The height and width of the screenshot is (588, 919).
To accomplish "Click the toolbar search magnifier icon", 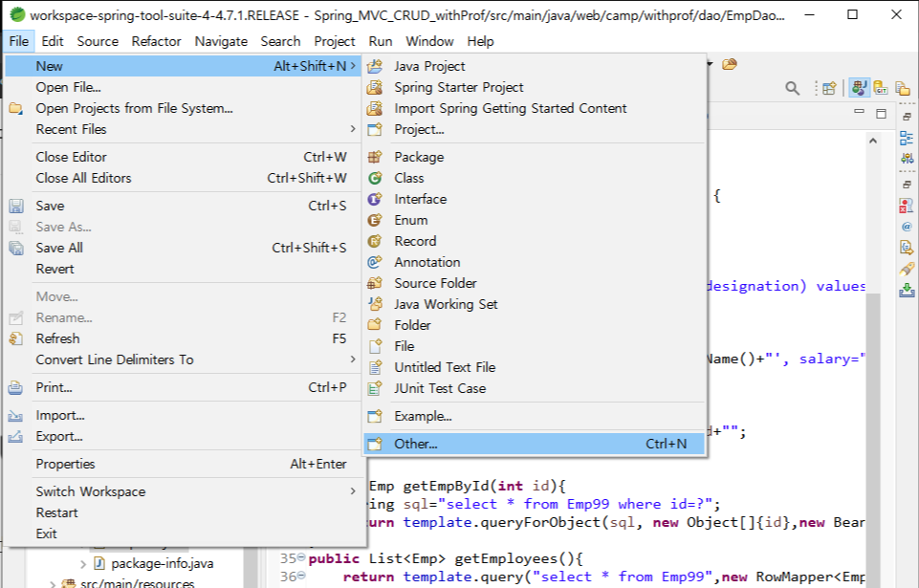I will pyautogui.click(x=793, y=89).
